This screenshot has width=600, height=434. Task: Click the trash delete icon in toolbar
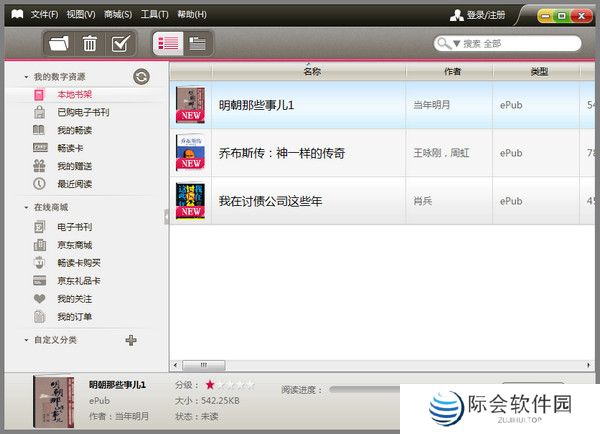(90, 43)
